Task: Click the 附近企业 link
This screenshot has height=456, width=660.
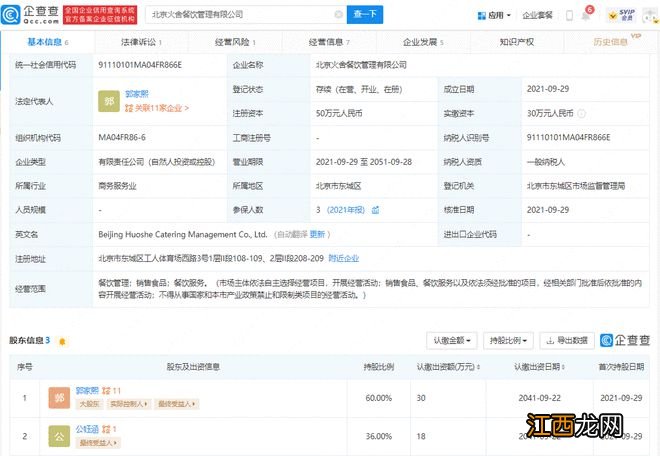Action: [343, 259]
